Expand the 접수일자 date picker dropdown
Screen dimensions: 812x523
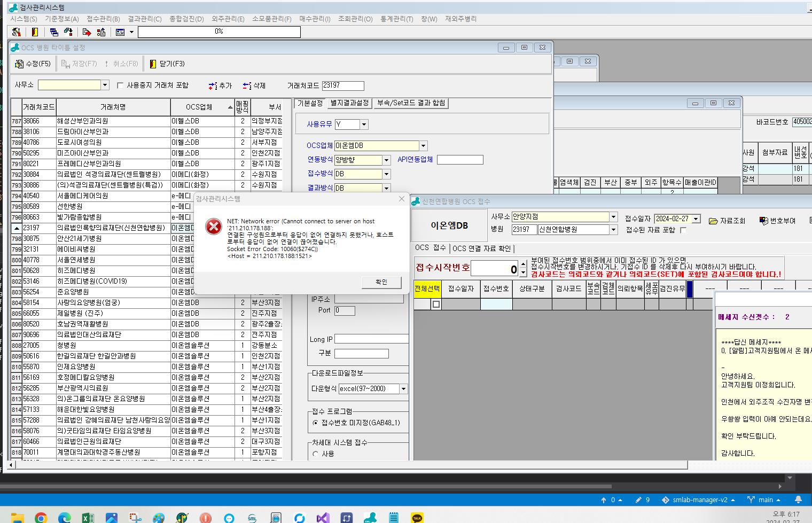[x=696, y=219]
